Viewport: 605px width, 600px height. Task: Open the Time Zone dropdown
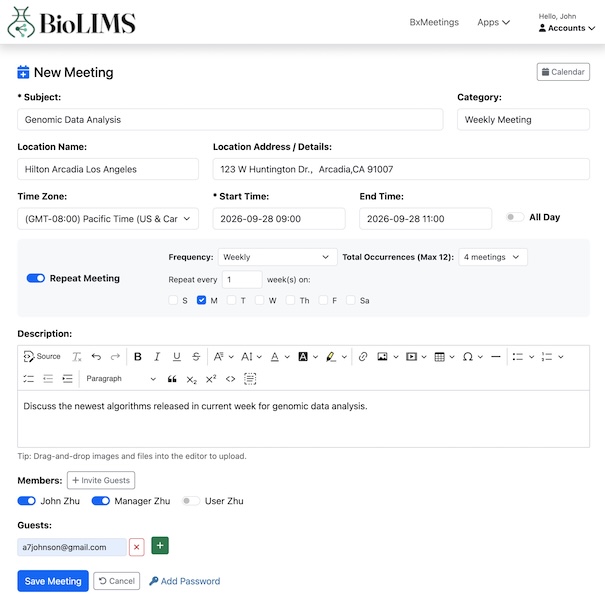point(108,219)
